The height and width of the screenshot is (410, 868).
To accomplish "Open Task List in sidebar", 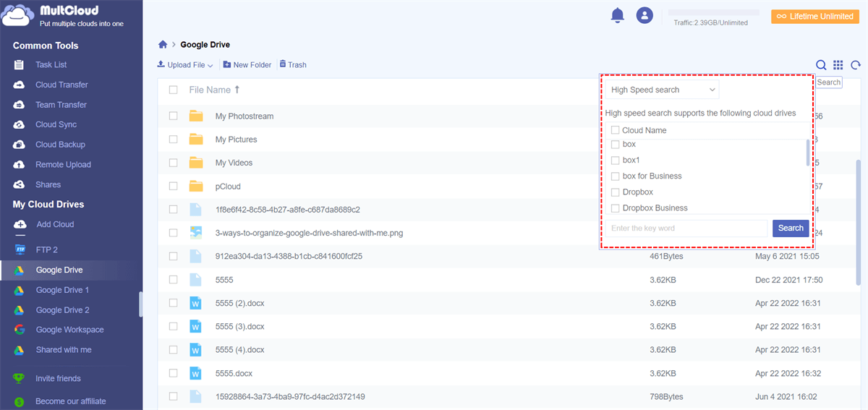I will [x=51, y=65].
